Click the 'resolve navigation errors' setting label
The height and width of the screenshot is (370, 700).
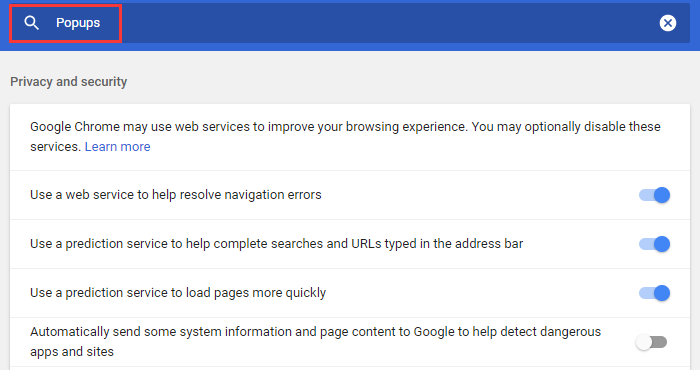point(175,195)
